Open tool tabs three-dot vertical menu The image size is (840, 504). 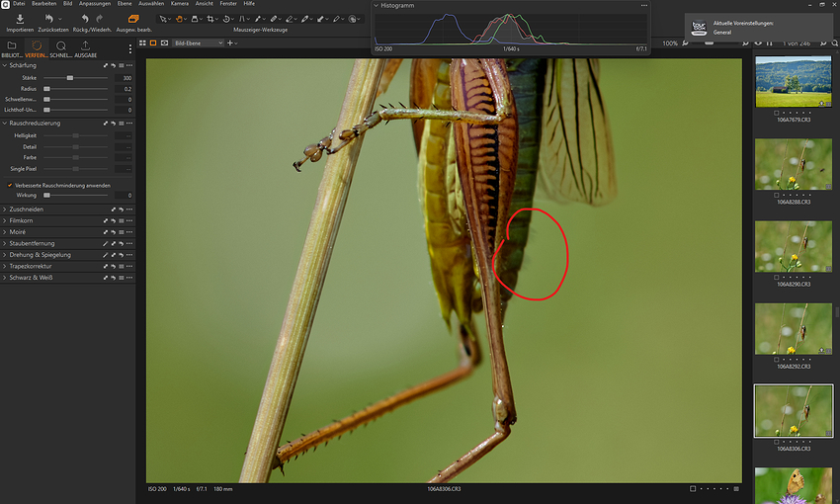pyautogui.click(x=130, y=48)
